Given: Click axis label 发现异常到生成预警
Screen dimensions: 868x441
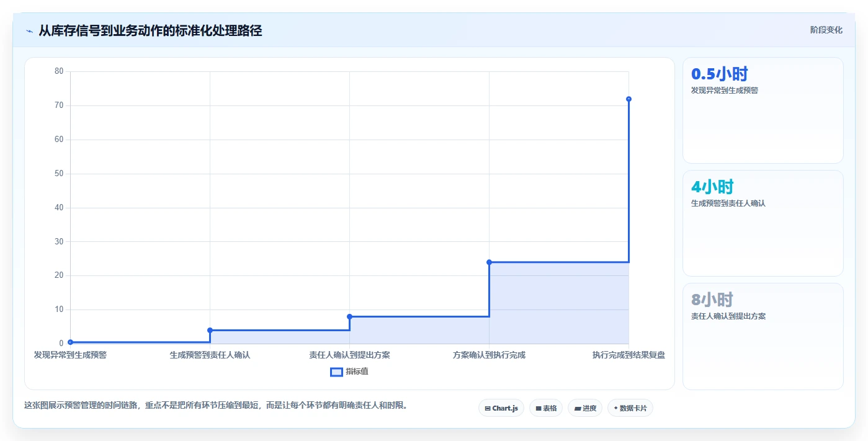Looking at the screenshot, I should [x=70, y=355].
